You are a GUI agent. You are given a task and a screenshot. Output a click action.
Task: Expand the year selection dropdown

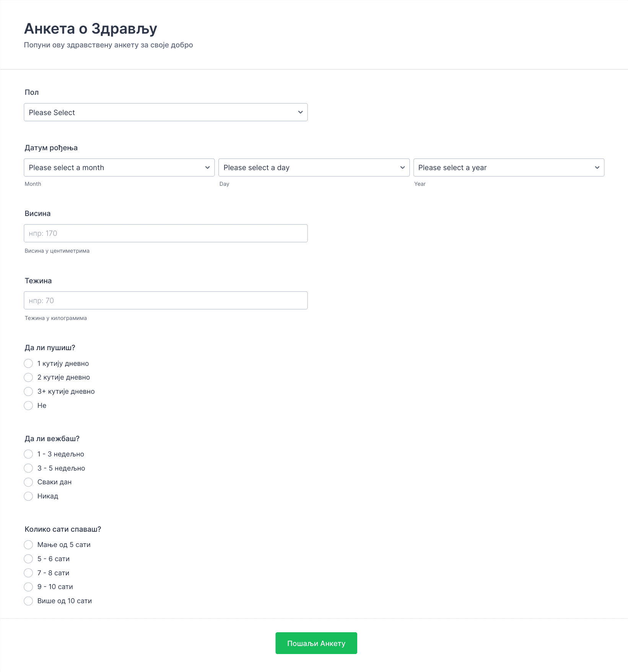tap(509, 167)
